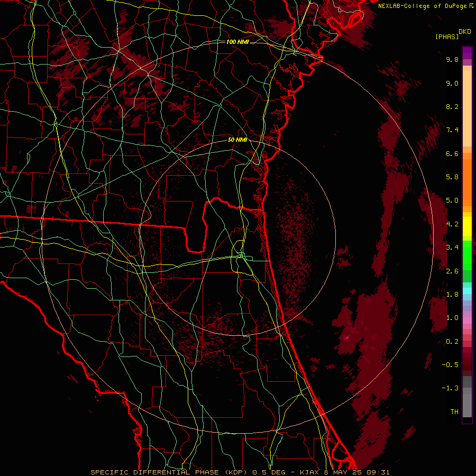Screen dimensions: 476x476
Task: Click the [PHAS] legend unit label
Action: point(447,36)
